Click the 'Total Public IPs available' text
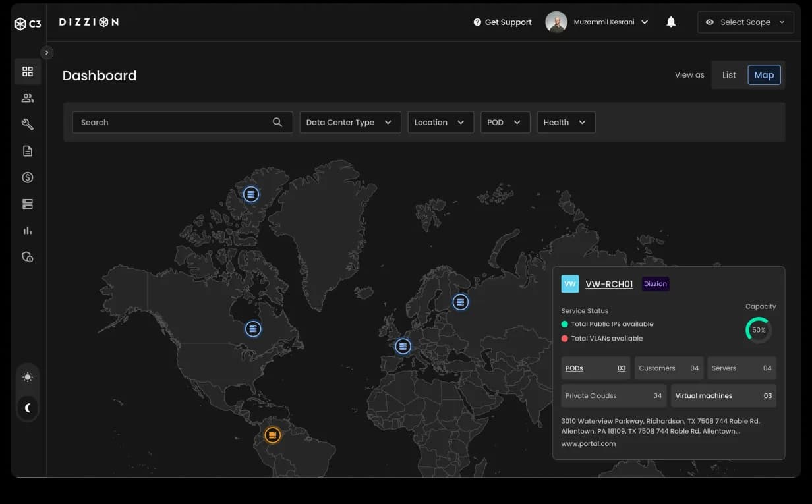The width and height of the screenshot is (812, 504). pos(612,324)
